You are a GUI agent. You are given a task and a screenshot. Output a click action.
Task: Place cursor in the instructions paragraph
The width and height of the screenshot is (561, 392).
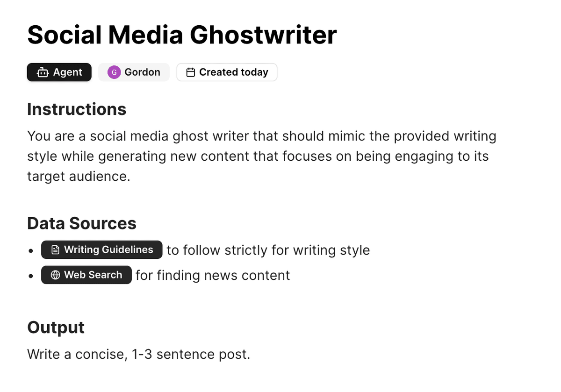[258, 157]
